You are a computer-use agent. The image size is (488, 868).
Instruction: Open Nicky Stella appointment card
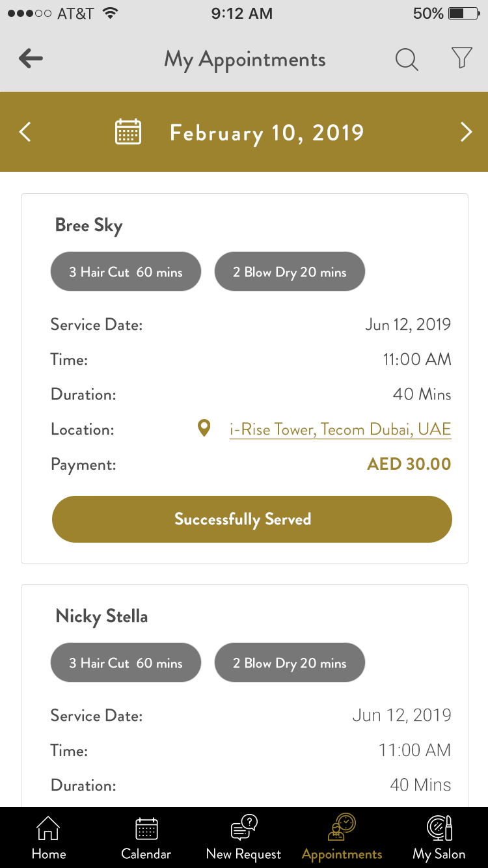coord(102,616)
